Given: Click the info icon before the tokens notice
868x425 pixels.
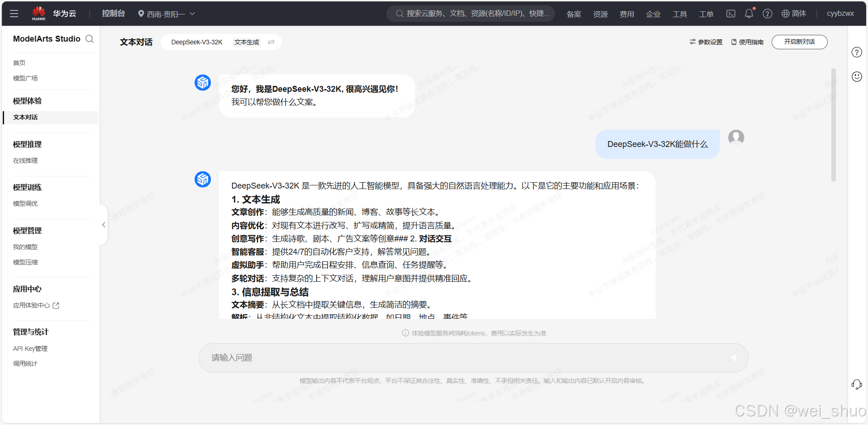Looking at the screenshot, I should click(405, 333).
